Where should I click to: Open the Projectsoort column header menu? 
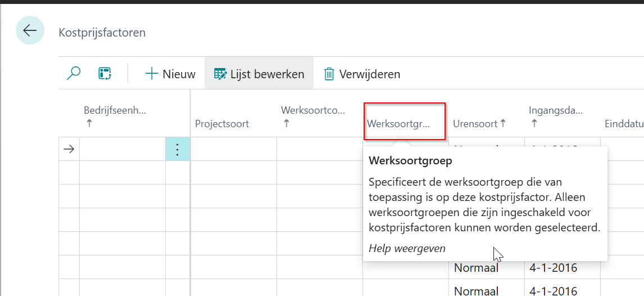(x=222, y=123)
